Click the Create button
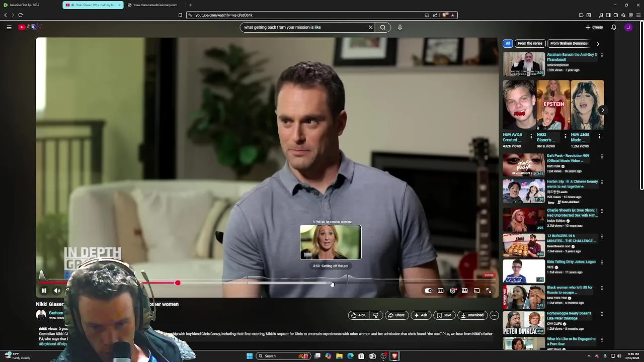 [x=594, y=27]
